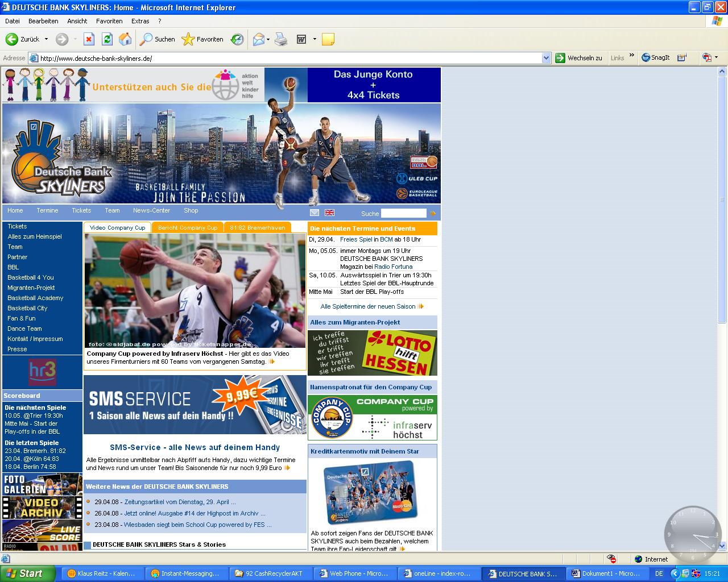The image size is (728, 582).
Task: Open Dance Team sidebar link
Action: 24,329
